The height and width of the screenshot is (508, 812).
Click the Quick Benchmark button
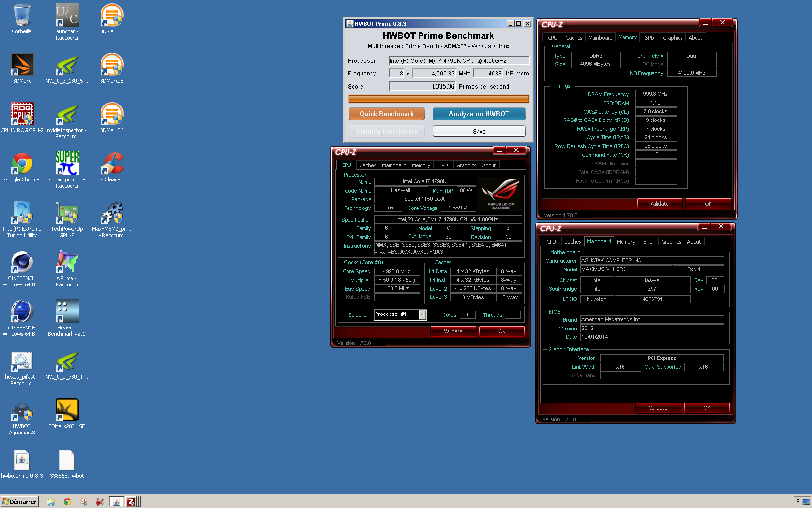click(387, 114)
